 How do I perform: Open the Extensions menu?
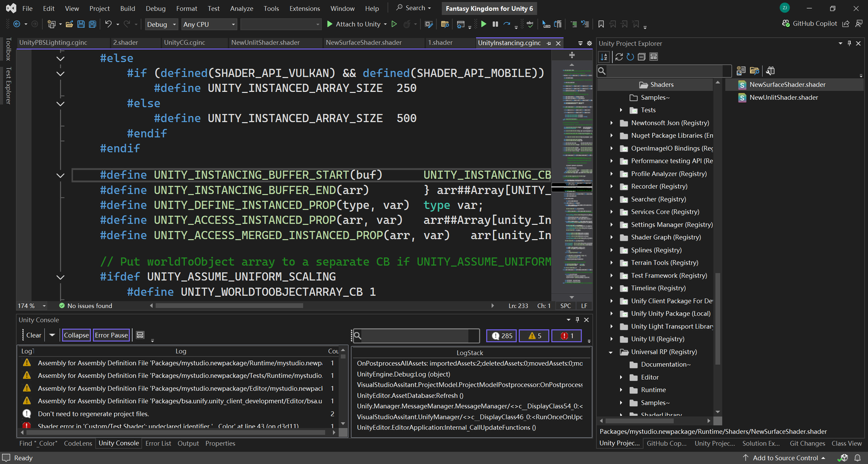click(304, 9)
